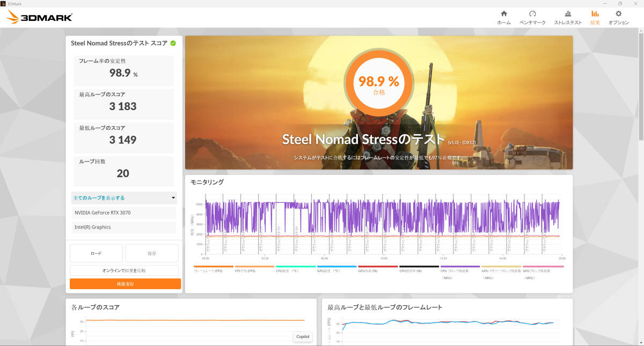The height and width of the screenshot is (346, 644).
Task: Toggle CPU温度 (°C) legend swatch
Action: coord(296,266)
